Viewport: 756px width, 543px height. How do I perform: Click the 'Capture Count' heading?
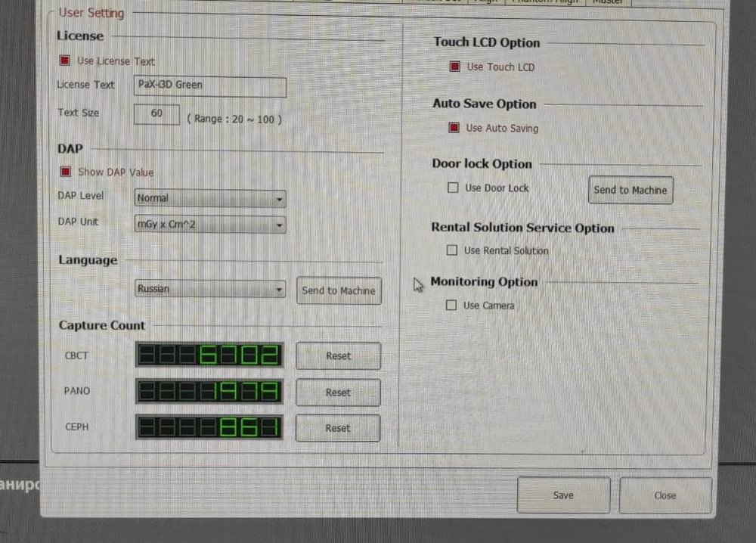pyautogui.click(x=102, y=325)
